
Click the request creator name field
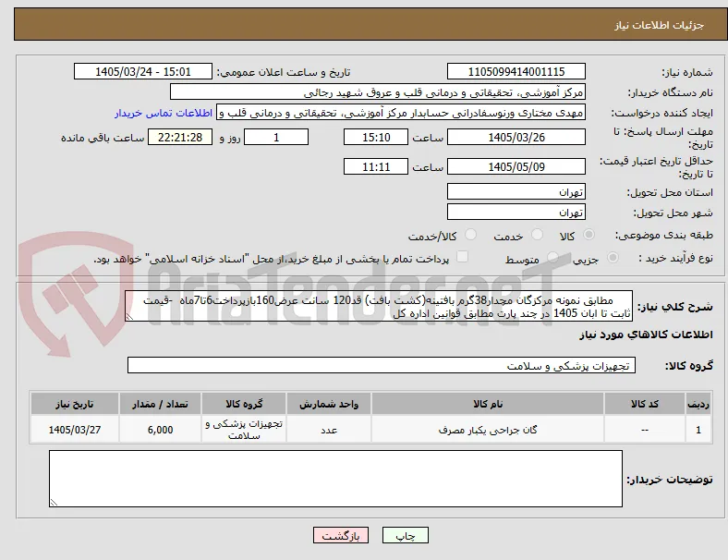[401, 113]
